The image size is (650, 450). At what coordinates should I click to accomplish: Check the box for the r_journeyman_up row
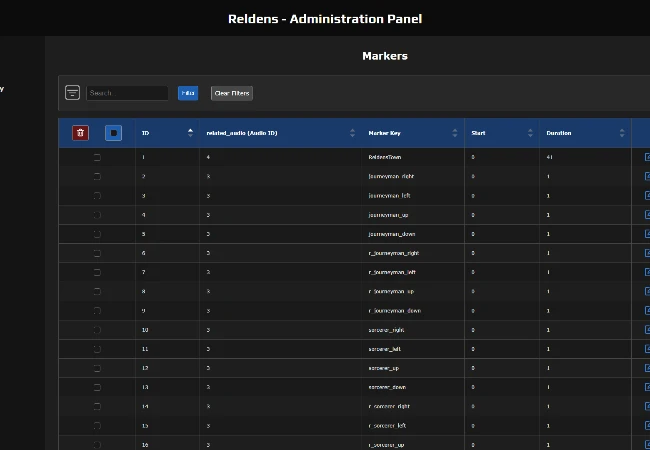pyautogui.click(x=97, y=291)
